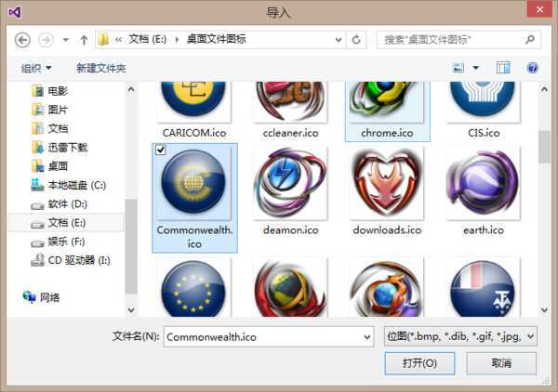Select the CIS.ico file
The height and width of the screenshot is (392, 558).
(x=484, y=111)
